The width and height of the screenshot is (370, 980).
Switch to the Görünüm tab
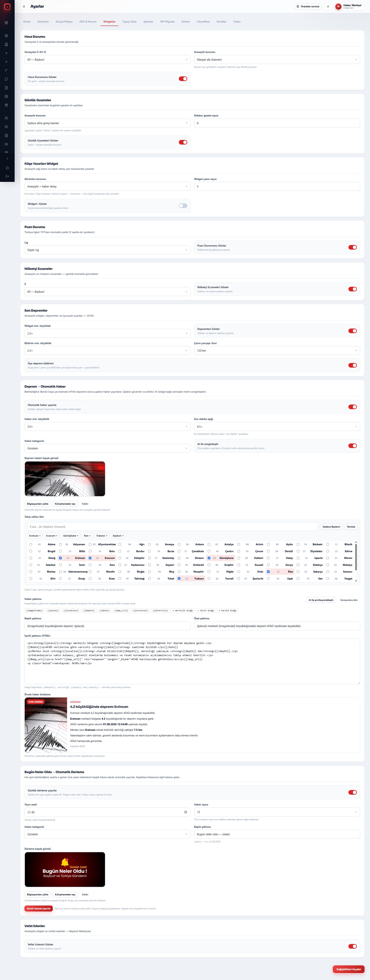coord(43,22)
